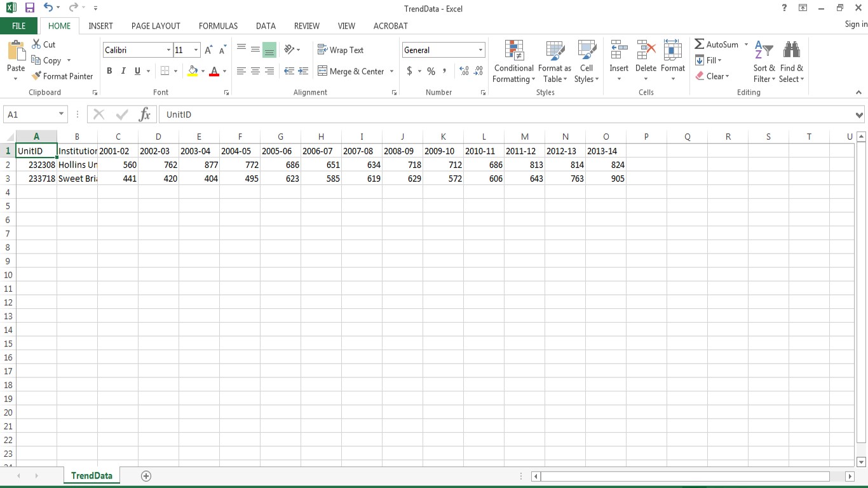Click the Insert Function fx icon
This screenshot has height=488, width=868.
coord(145,114)
